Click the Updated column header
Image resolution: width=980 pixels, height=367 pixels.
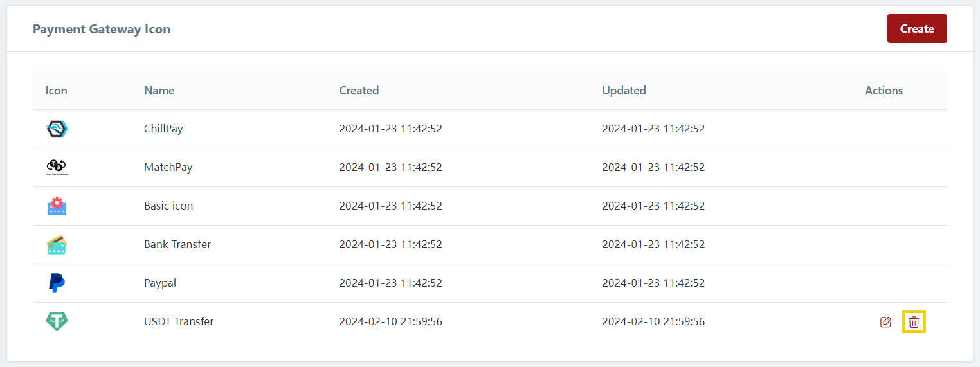point(624,91)
